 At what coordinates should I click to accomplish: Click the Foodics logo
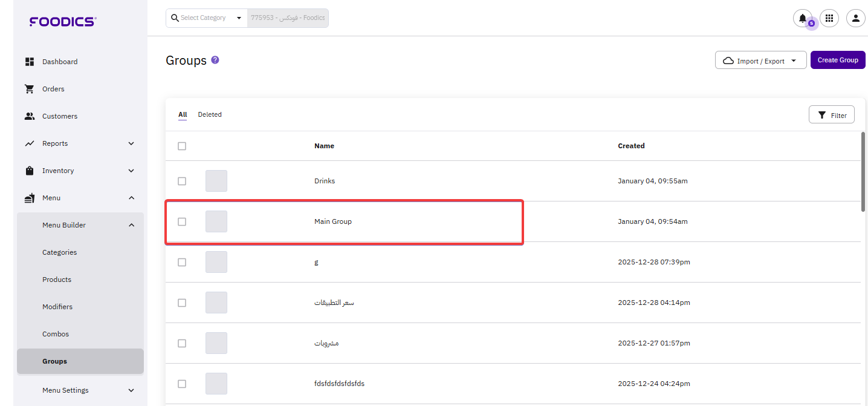[x=63, y=22]
